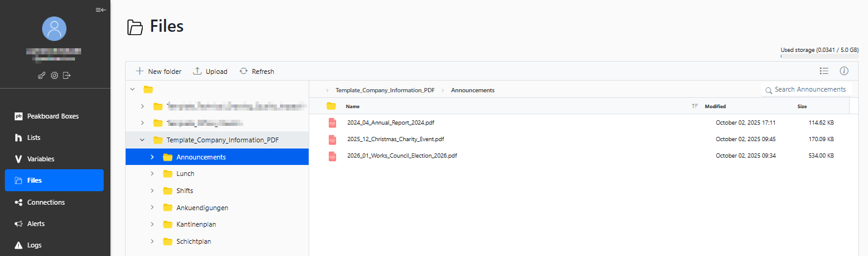Open the Alerts section
The height and width of the screenshot is (256, 868).
pos(35,224)
